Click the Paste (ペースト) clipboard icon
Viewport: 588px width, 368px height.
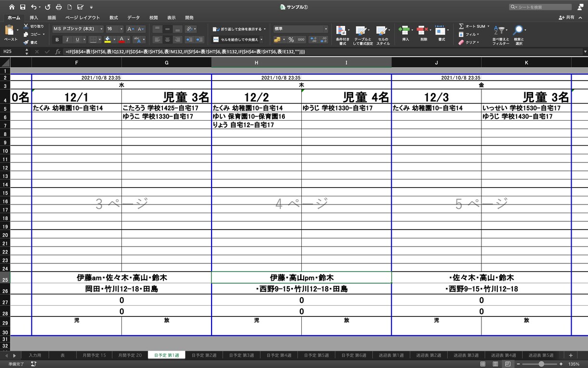coord(10,30)
